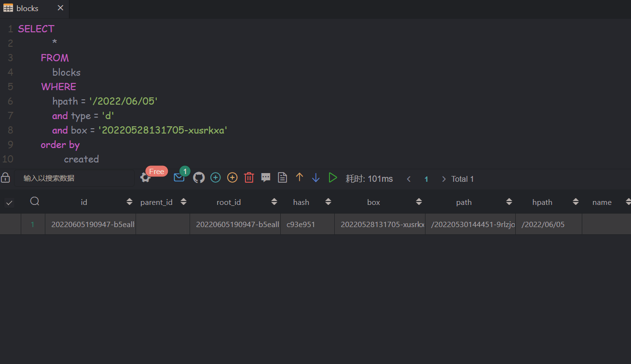Sort by the name column arrows
Screen dimensions: 631x364
[x=628, y=202]
